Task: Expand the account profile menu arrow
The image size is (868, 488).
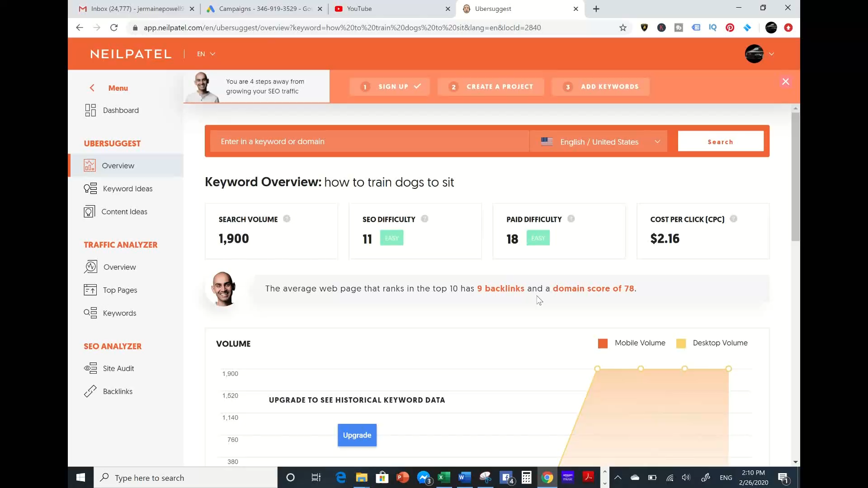Action: pos(772,54)
